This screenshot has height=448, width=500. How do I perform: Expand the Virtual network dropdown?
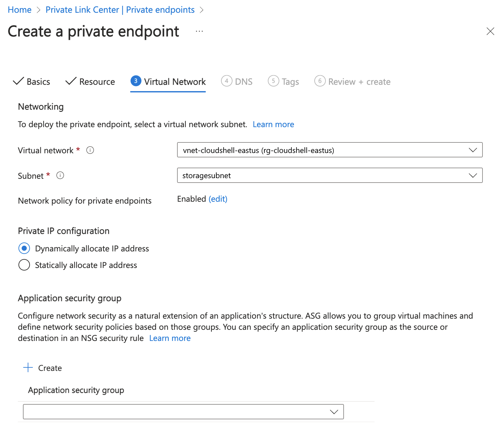[x=330, y=150]
